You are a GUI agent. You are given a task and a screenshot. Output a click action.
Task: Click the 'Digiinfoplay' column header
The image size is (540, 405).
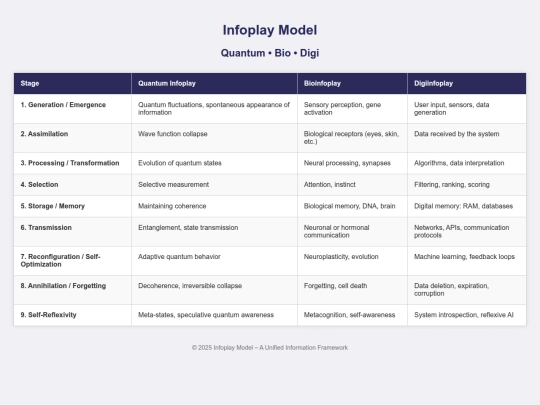click(x=467, y=83)
